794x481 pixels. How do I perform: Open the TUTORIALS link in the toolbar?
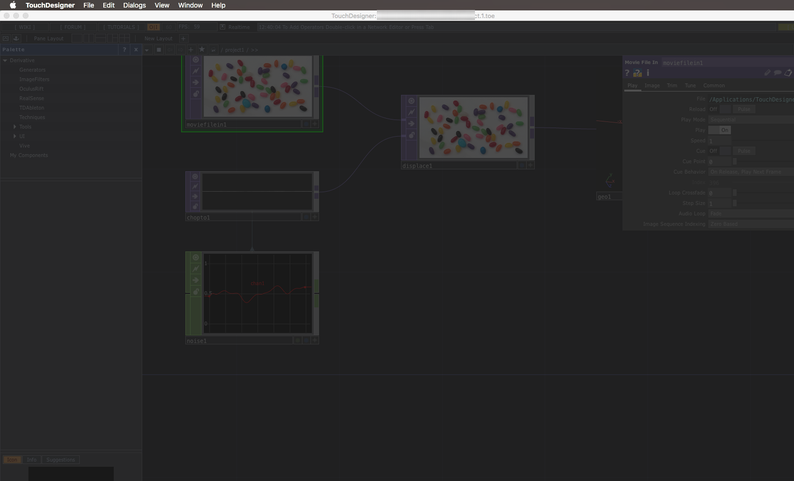click(x=119, y=27)
